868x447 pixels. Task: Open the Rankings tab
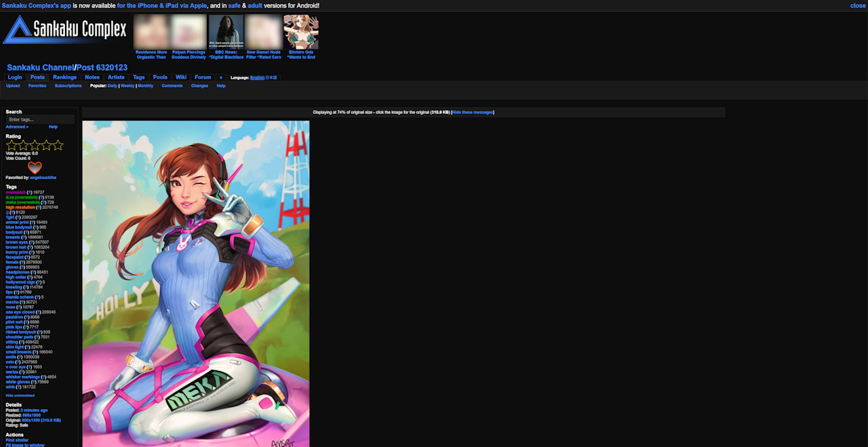coord(64,77)
